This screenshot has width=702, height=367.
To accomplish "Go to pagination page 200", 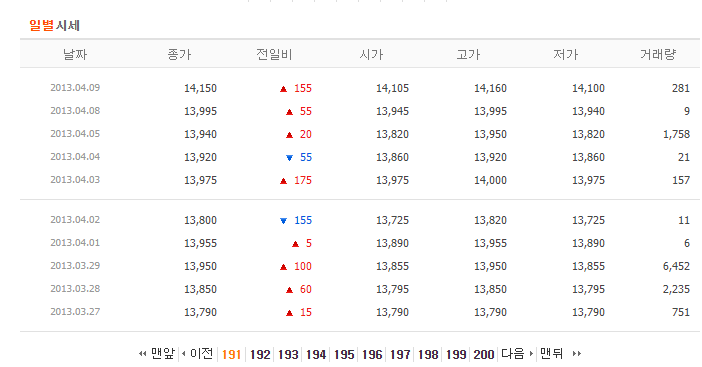I will coord(484,354).
